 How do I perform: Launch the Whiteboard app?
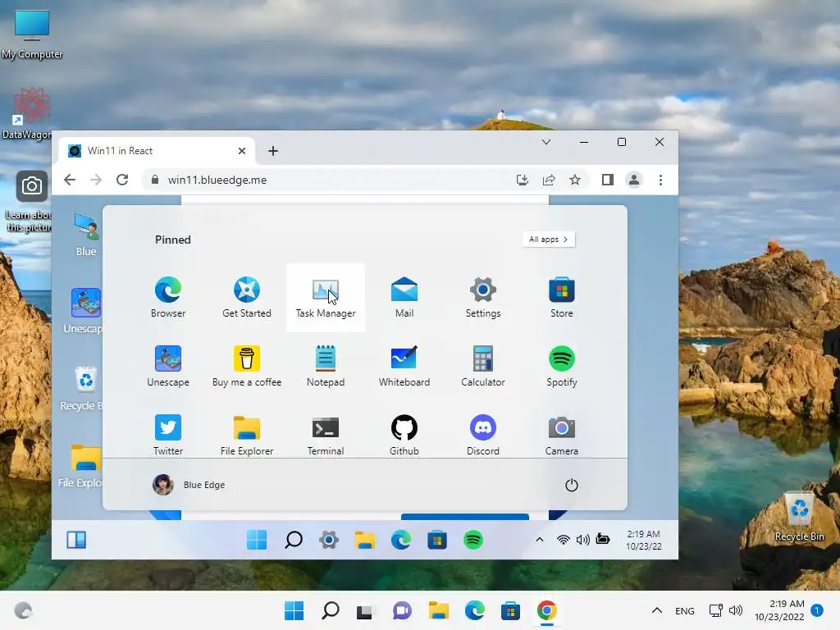coord(404,367)
